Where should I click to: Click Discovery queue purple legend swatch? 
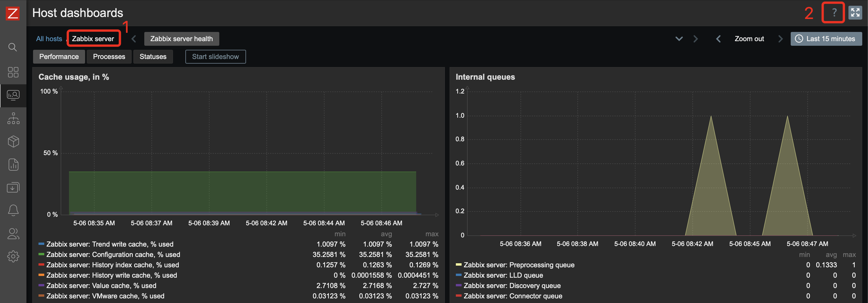pyautogui.click(x=459, y=285)
